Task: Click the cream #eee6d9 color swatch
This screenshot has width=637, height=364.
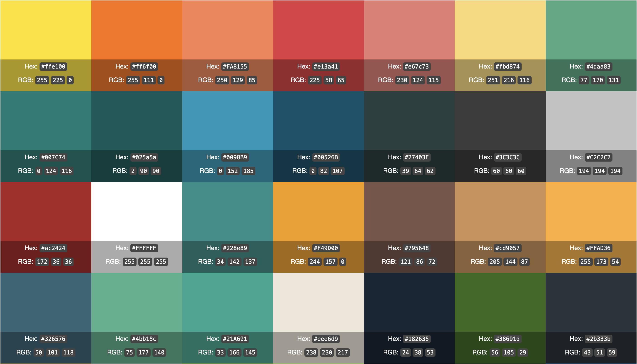Action: (x=318, y=302)
